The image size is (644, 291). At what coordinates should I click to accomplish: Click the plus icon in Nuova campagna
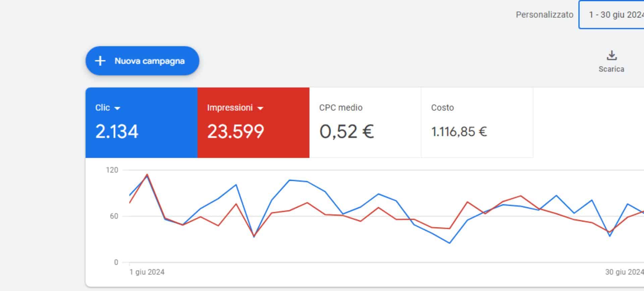pyautogui.click(x=100, y=61)
